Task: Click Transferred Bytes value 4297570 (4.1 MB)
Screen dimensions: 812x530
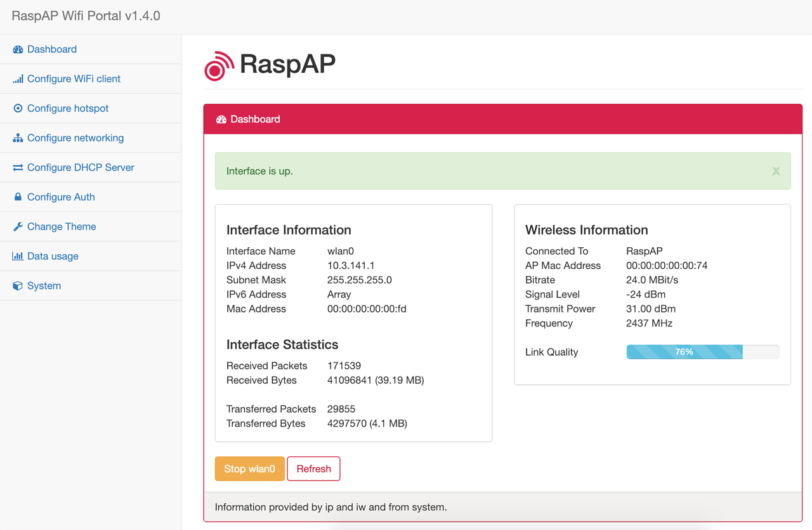Action: [x=367, y=423]
